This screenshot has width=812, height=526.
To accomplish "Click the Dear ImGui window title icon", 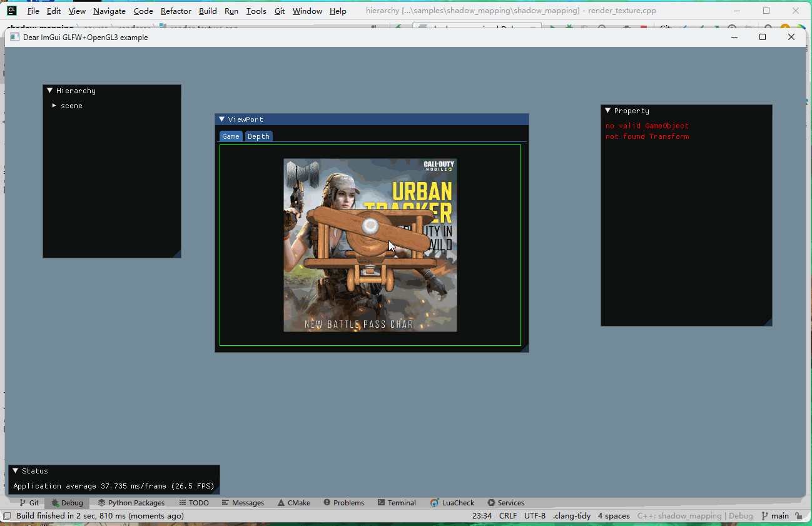I will click(15, 37).
